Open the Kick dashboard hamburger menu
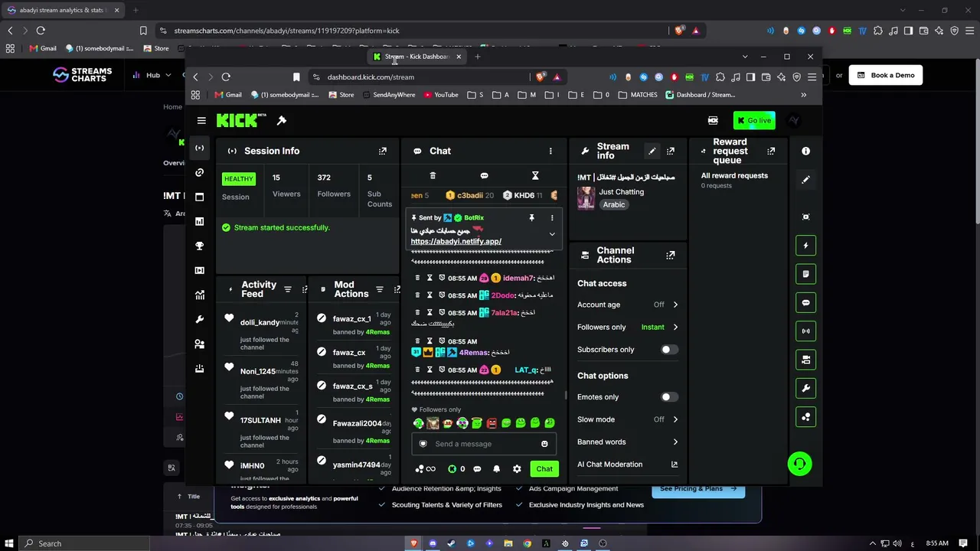 tap(201, 120)
